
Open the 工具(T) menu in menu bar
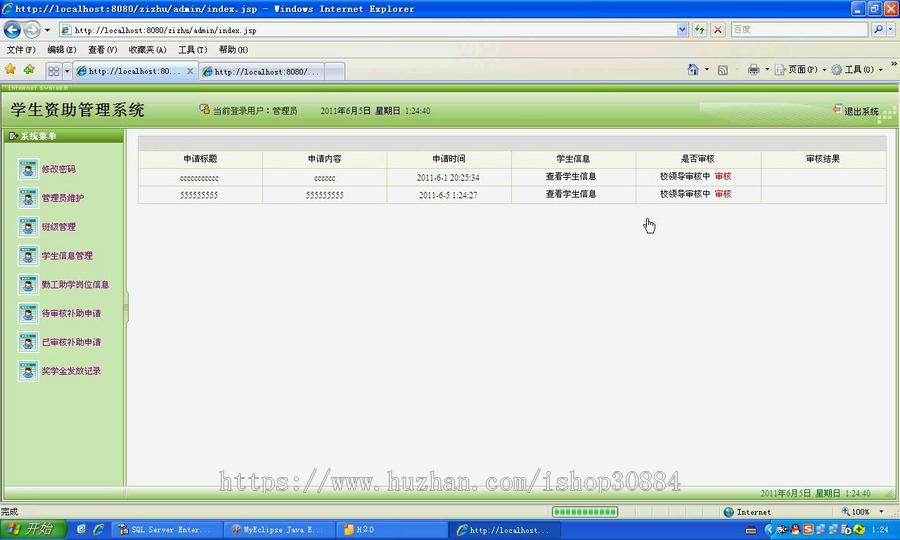tap(193, 50)
